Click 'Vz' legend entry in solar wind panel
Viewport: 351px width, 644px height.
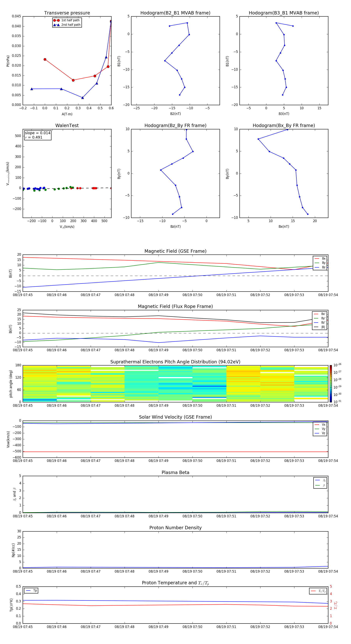pos(320,433)
